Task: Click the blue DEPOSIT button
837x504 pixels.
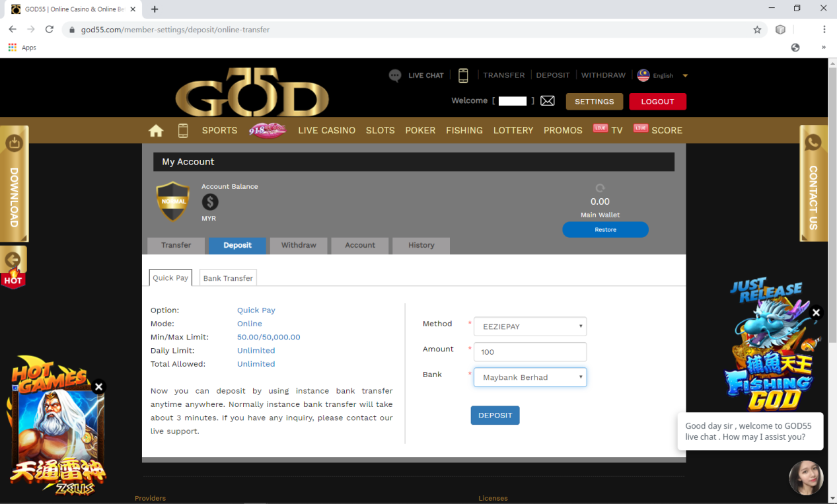Action: pyautogui.click(x=495, y=415)
